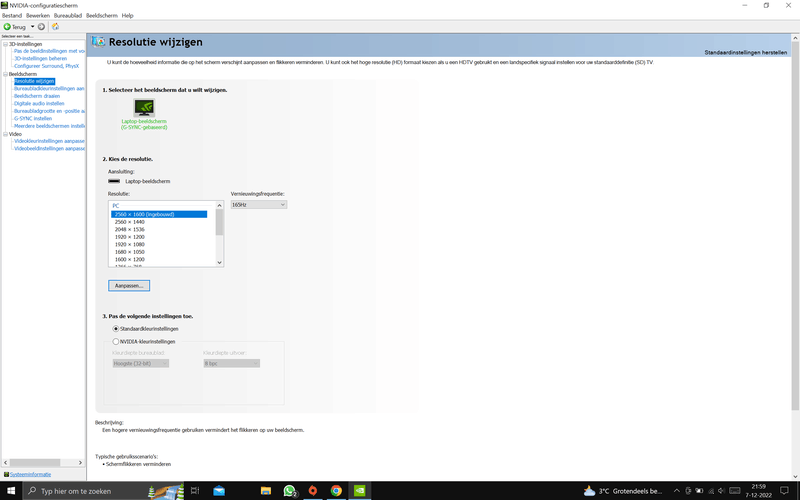
Task: Select Standaardkleurinstellingen radio button
Action: (x=116, y=329)
